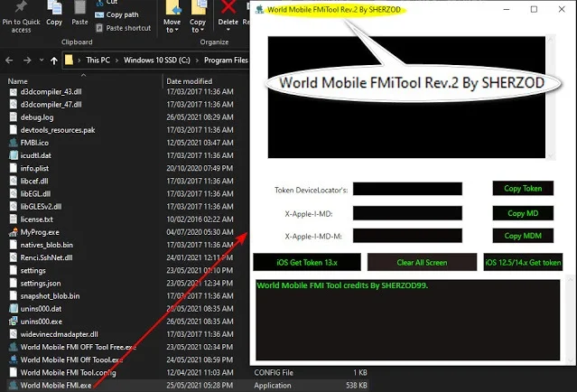Click Pin to Quick access icon
577x392 pixels.
click(x=21, y=6)
